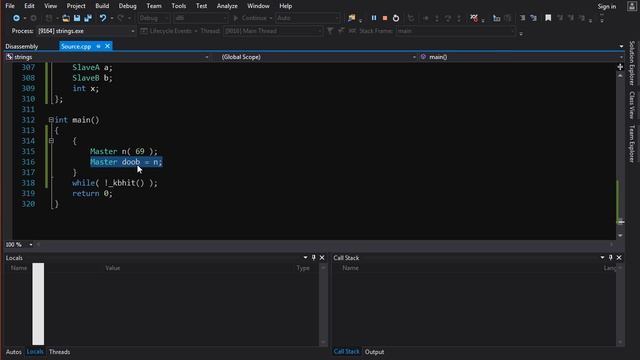Screen dimensions: 640x360
Task: Open the Team menu
Action: coord(154,6)
